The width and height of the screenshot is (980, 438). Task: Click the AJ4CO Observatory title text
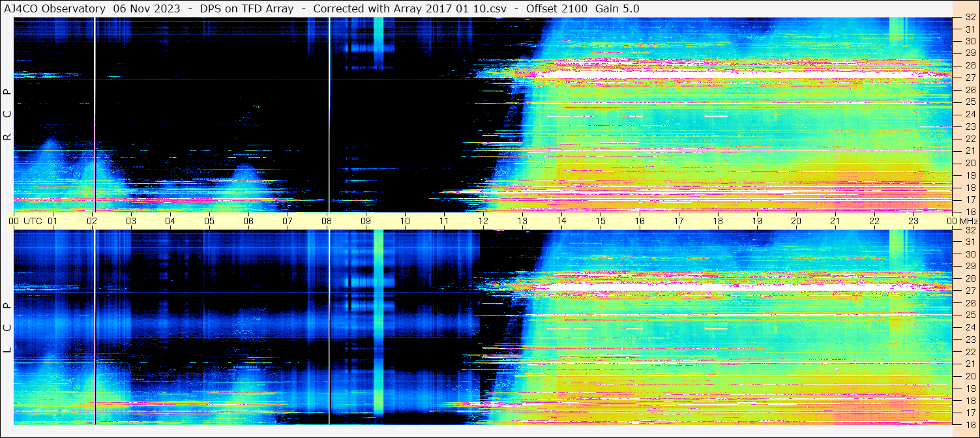tap(55, 9)
